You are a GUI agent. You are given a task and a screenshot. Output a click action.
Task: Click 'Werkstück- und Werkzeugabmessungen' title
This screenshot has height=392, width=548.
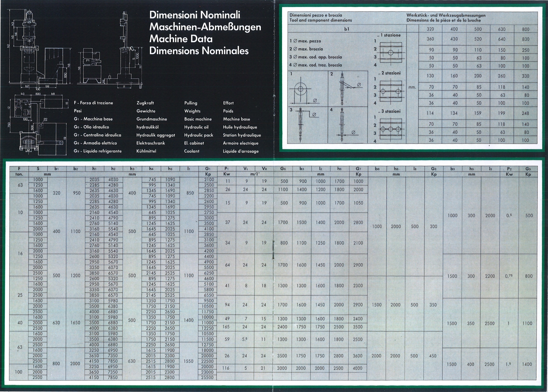click(x=446, y=15)
